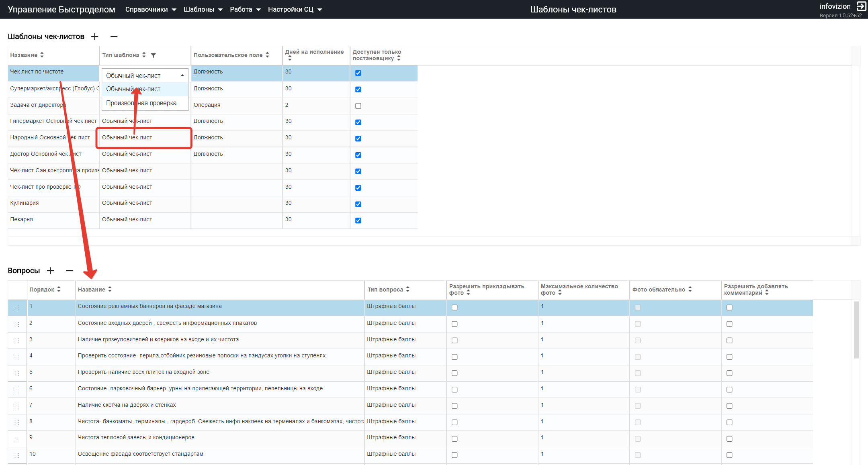The width and height of the screenshot is (868, 465).
Task: Add a new checklist template with plus icon
Action: tap(95, 37)
